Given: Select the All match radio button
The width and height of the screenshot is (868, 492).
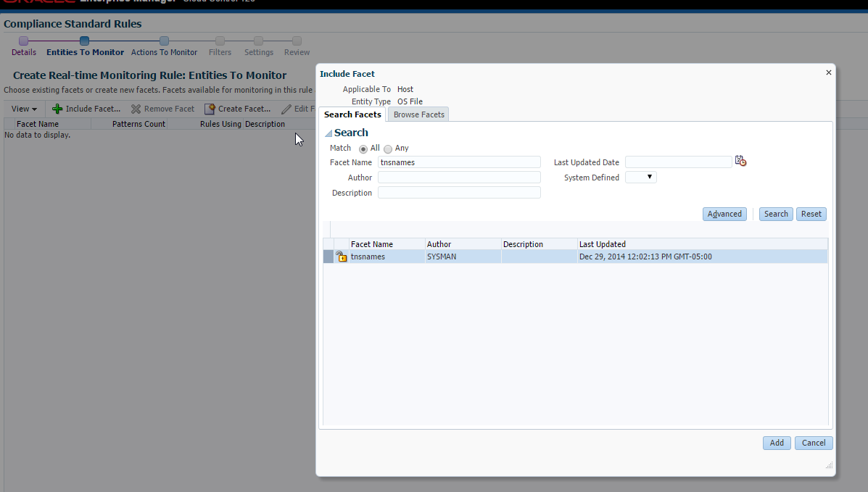Looking at the screenshot, I should click(363, 149).
